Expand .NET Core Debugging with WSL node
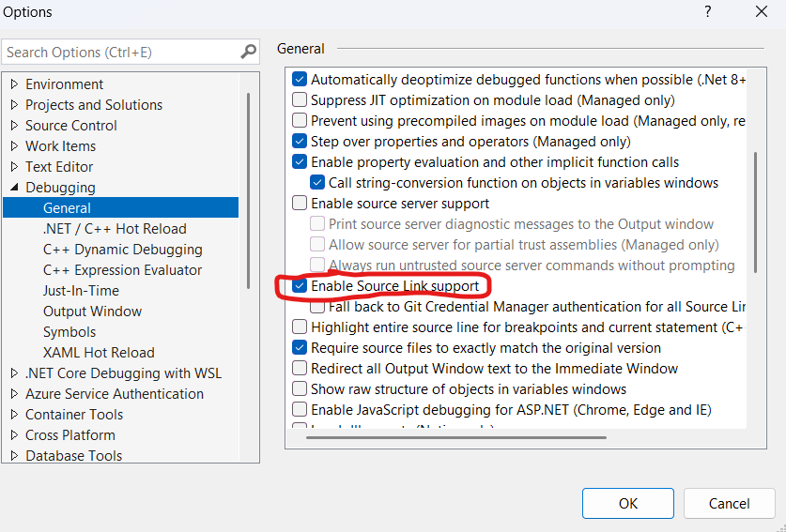Screen dimensions: 786x532 (x=14, y=372)
